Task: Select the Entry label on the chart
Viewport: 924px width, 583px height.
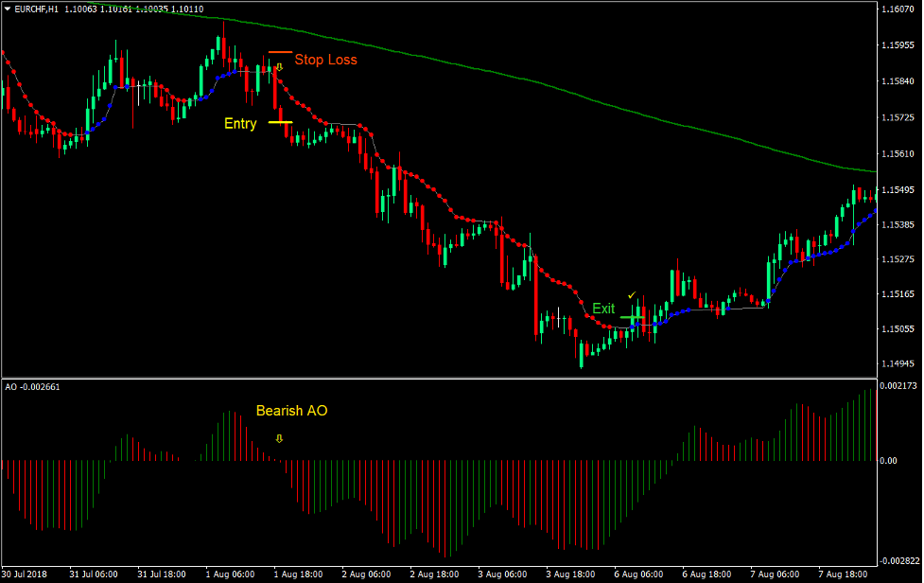Action: (240, 123)
